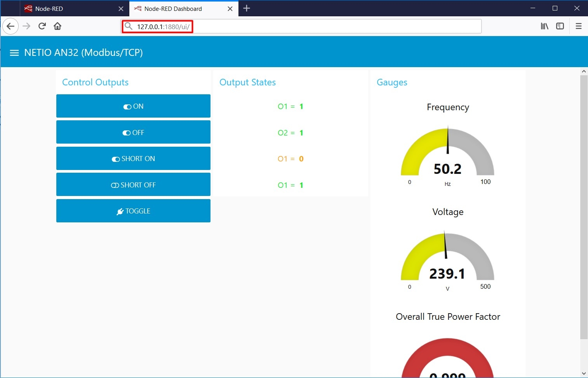The image size is (588, 378).
Task: Open a new tab with the plus icon
Action: (x=247, y=8)
